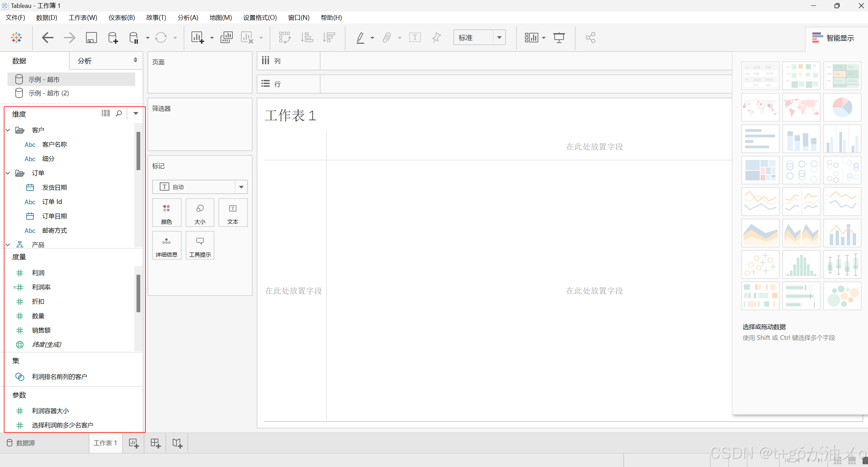Click Sort ascending toolbar icon

click(307, 38)
